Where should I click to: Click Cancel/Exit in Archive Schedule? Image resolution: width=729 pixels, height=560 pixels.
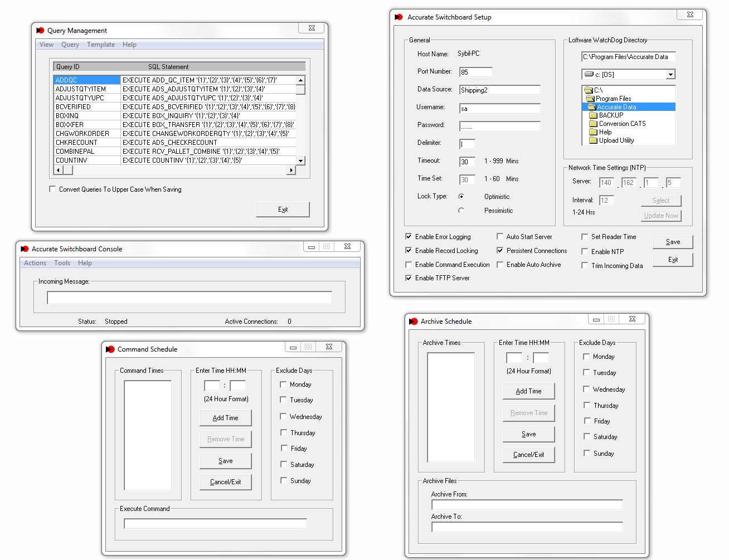[x=528, y=455]
